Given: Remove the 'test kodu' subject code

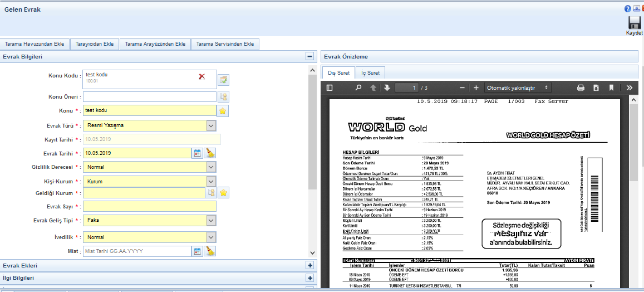Looking at the screenshot, I should (202, 76).
